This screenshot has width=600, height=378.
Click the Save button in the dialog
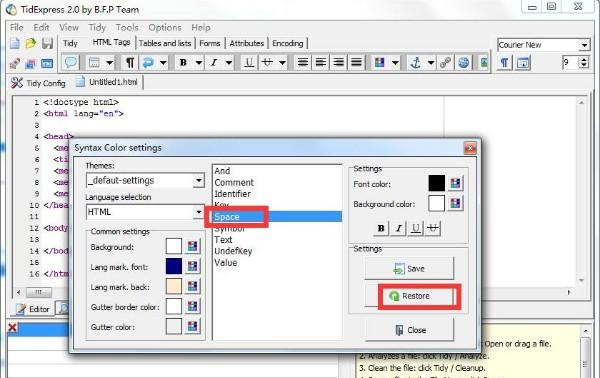409,269
